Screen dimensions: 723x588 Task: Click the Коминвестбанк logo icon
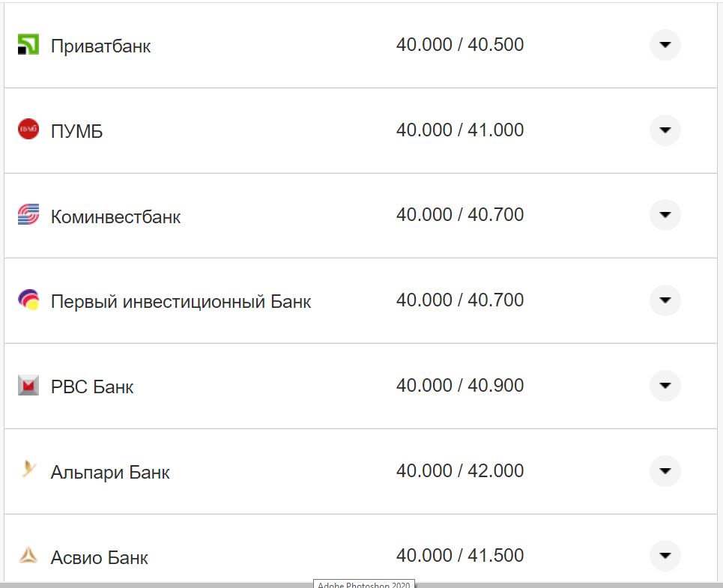tap(28, 215)
